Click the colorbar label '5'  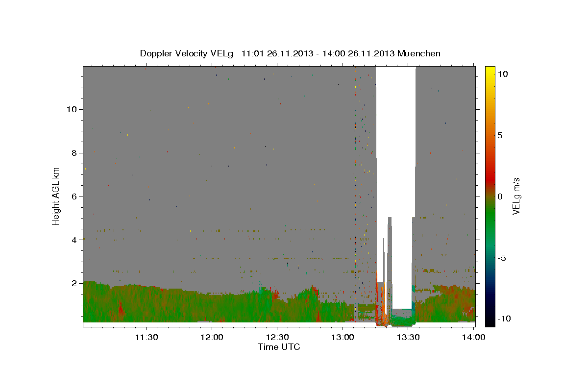coord(500,135)
